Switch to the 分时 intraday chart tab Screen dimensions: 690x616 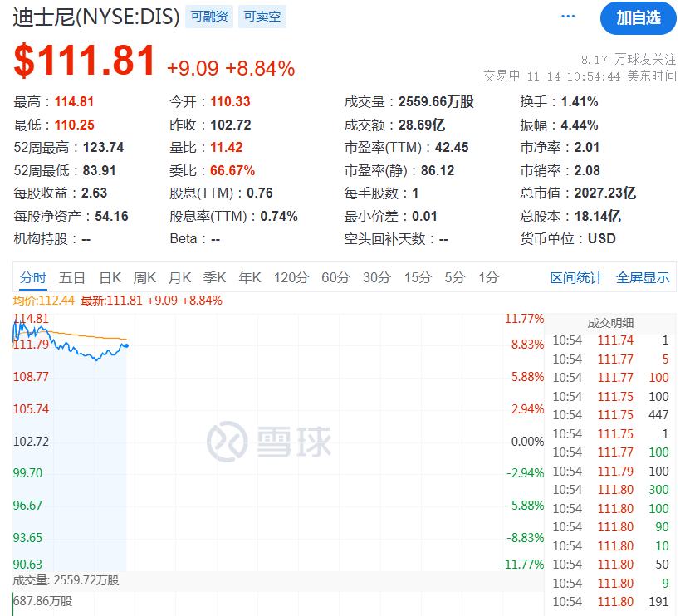(32, 279)
